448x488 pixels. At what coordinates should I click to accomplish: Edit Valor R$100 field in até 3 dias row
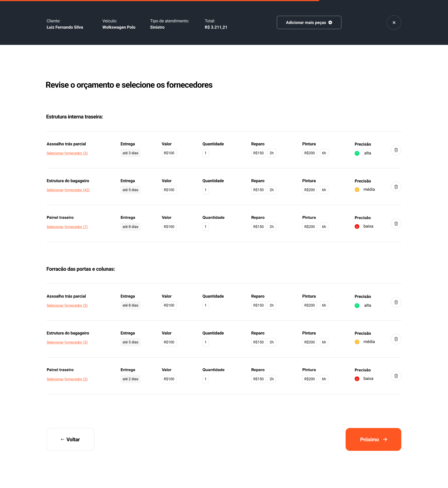tap(169, 153)
